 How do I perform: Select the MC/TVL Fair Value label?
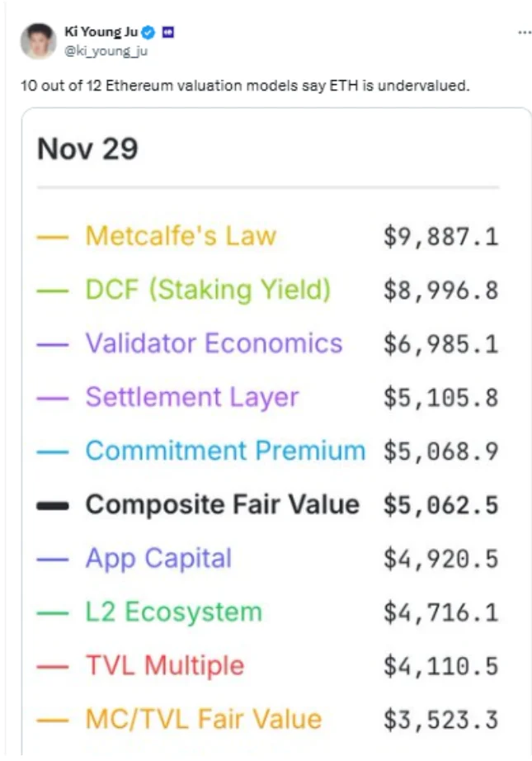coord(204,719)
